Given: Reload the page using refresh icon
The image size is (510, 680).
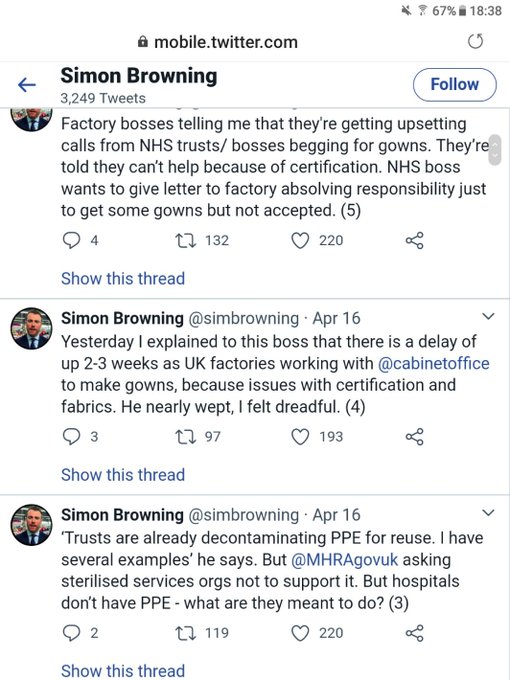Looking at the screenshot, I should pos(475,42).
